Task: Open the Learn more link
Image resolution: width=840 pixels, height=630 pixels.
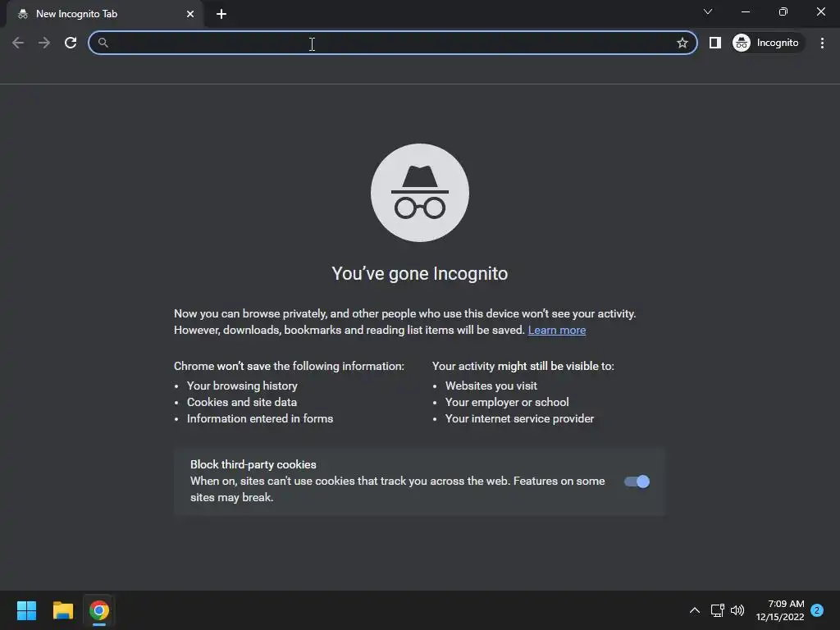Action: coord(557,330)
